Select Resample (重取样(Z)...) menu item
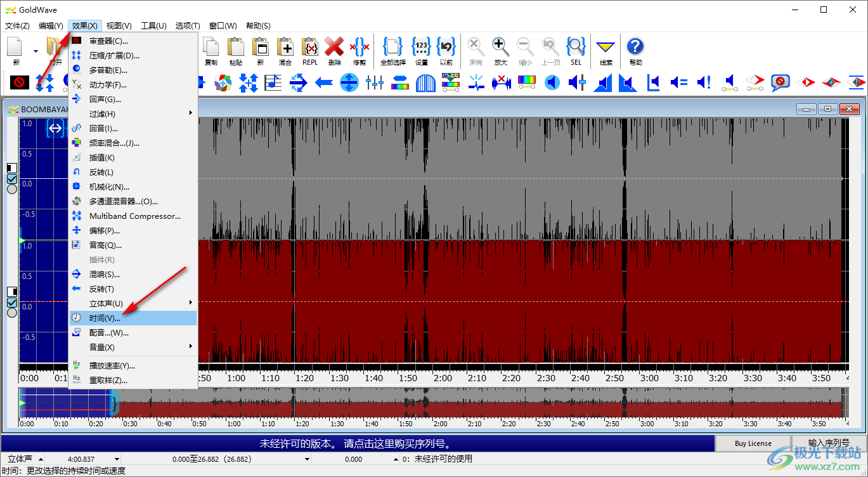 pyautogui.click(x=133, y=380)
